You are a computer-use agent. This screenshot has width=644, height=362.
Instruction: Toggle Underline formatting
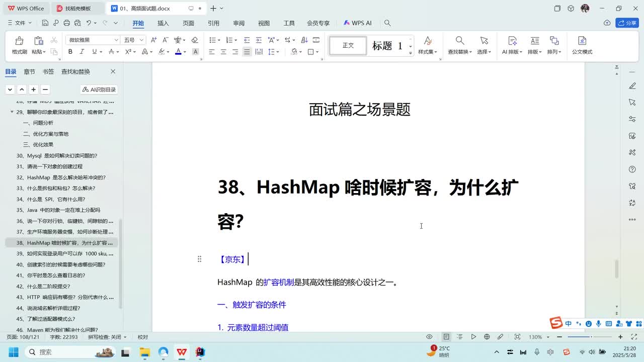(x=94, y=52)
